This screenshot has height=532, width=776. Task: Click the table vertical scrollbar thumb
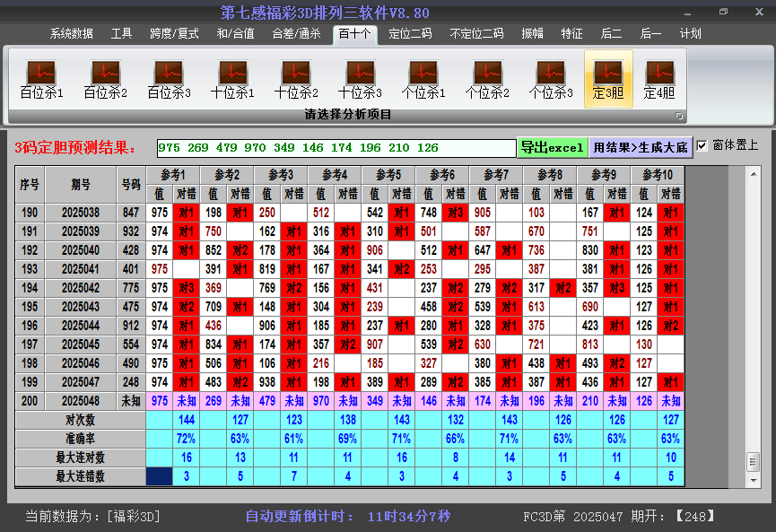pyautogui.click(x=754, y=462)
